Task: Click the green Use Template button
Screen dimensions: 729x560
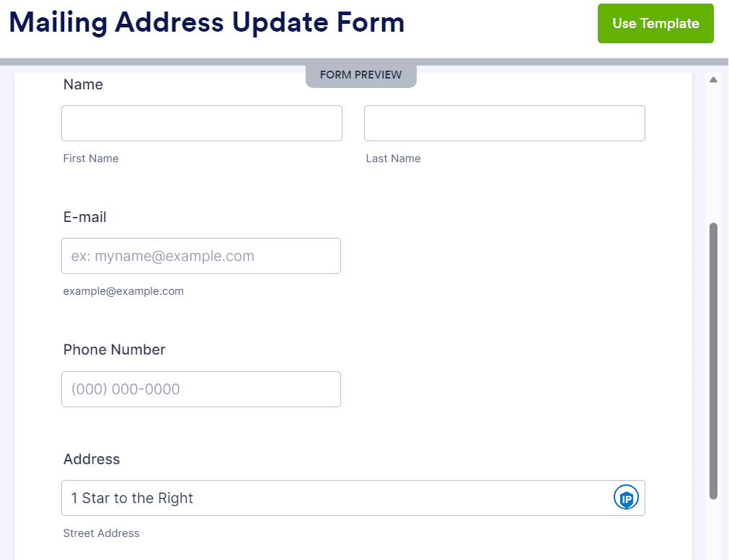Action: click(x=655, y=23)
